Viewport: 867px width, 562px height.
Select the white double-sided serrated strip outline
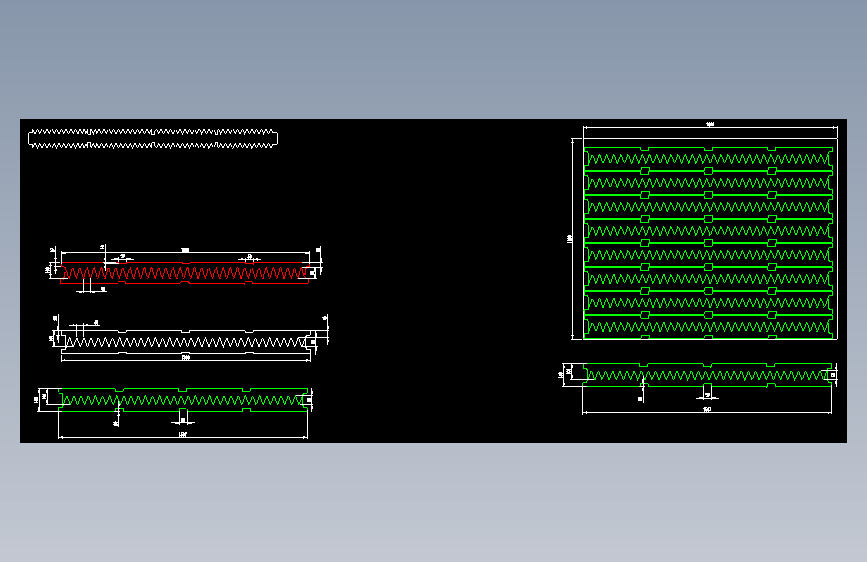point(153,139)
